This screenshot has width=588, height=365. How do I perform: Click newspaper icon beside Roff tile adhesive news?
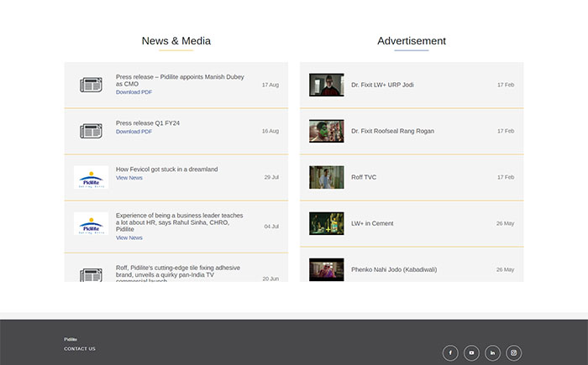(x=91, y=274)
